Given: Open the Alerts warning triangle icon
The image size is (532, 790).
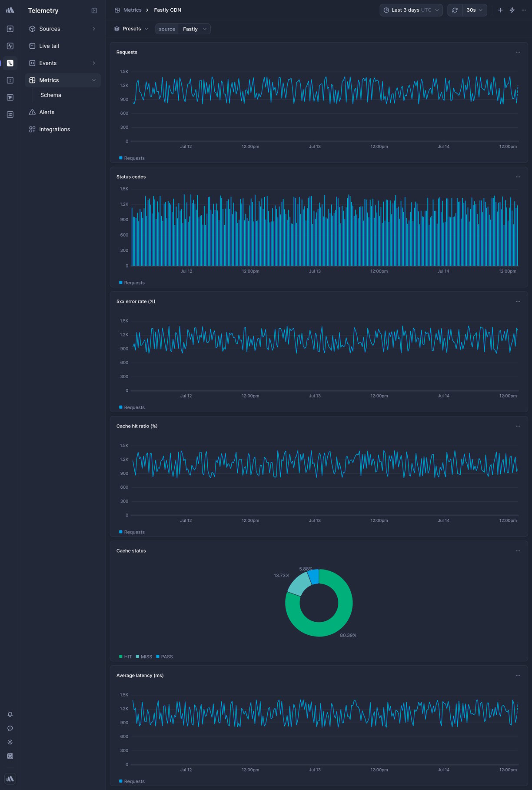Looking at the screenshot, I should pos(32,112).
